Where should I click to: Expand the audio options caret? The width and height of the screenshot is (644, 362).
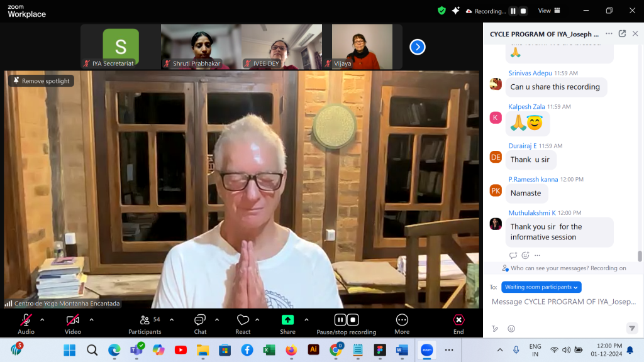pyautogui.click(x=42, y=320)
